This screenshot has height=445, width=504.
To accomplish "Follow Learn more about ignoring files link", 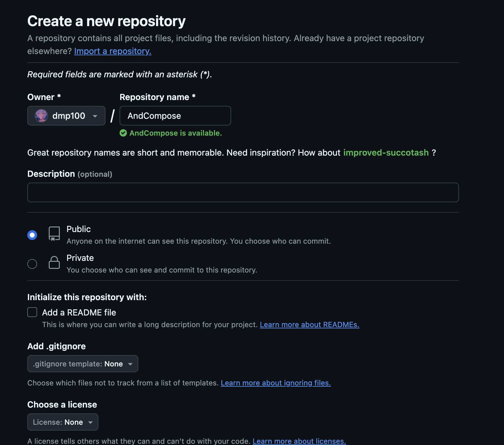I will coord(276,383).
